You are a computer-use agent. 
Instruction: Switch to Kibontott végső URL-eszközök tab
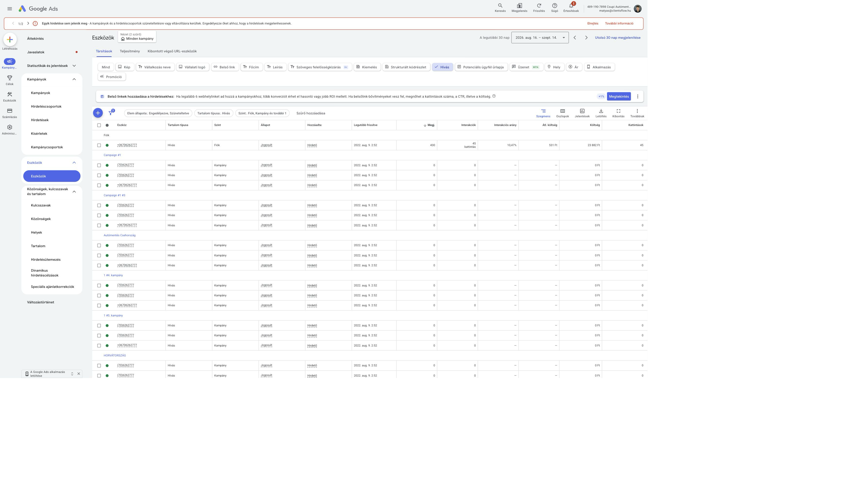[172, 51]
